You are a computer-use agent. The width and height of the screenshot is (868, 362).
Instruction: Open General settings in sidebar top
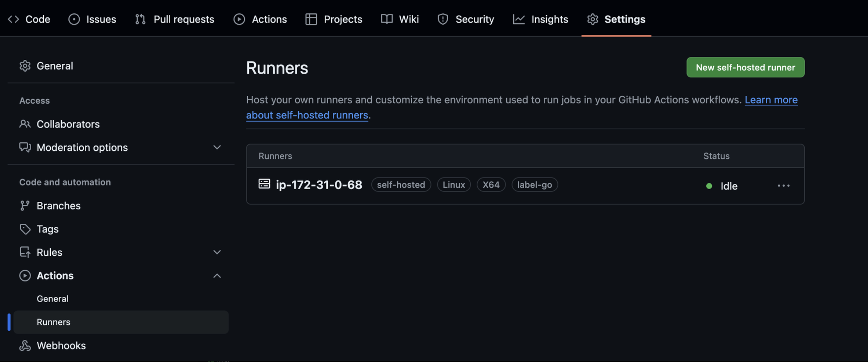pyautogui.click(x=121, y=66)
